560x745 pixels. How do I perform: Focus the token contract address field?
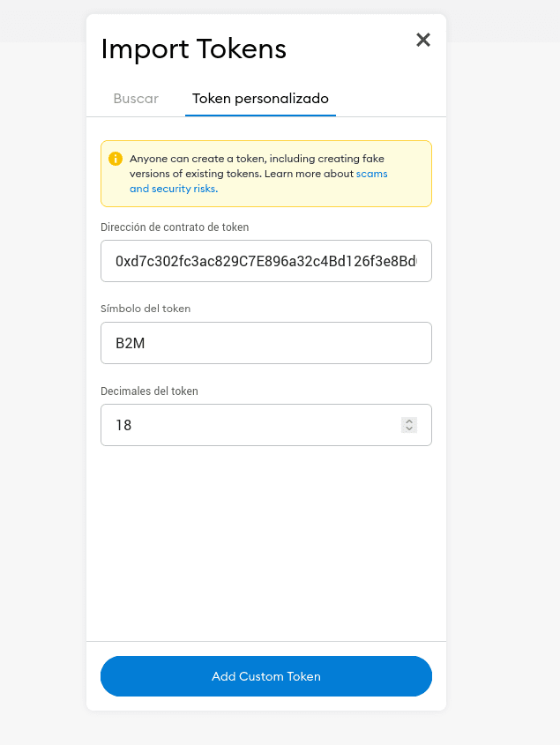266,261
